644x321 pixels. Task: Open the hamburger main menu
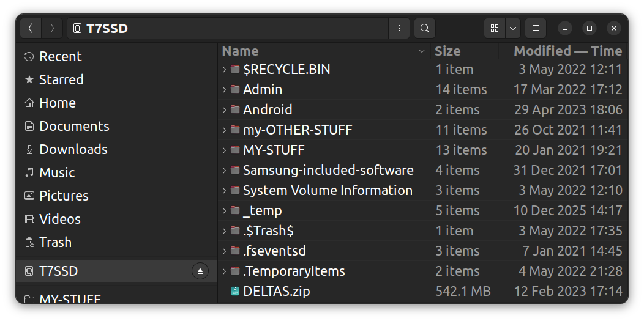tap(535, 28)
